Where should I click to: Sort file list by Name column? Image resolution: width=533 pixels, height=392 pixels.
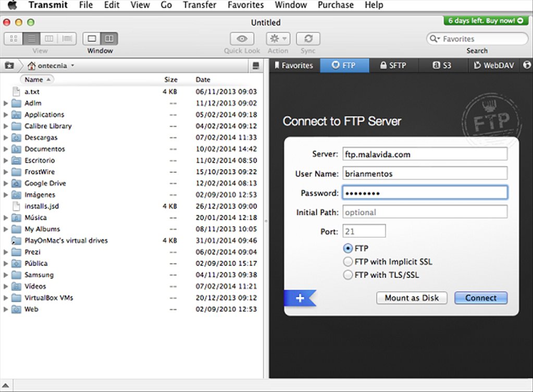(38, 80)
